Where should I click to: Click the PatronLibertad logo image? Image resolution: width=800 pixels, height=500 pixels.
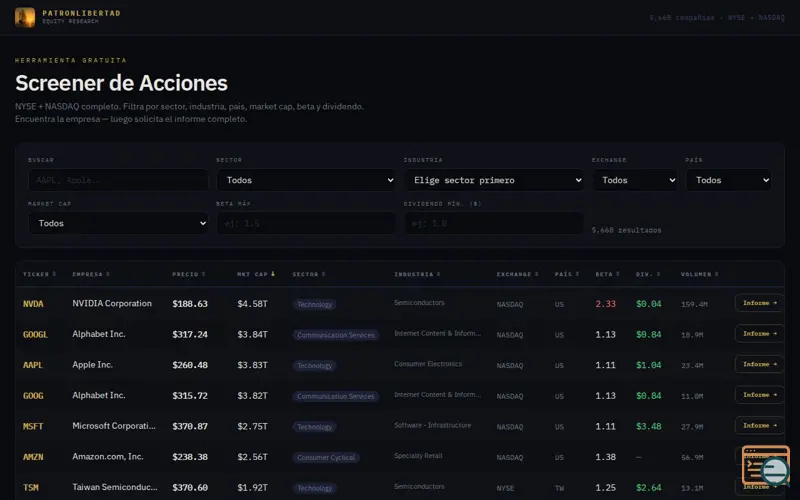[x=24, y=17]
